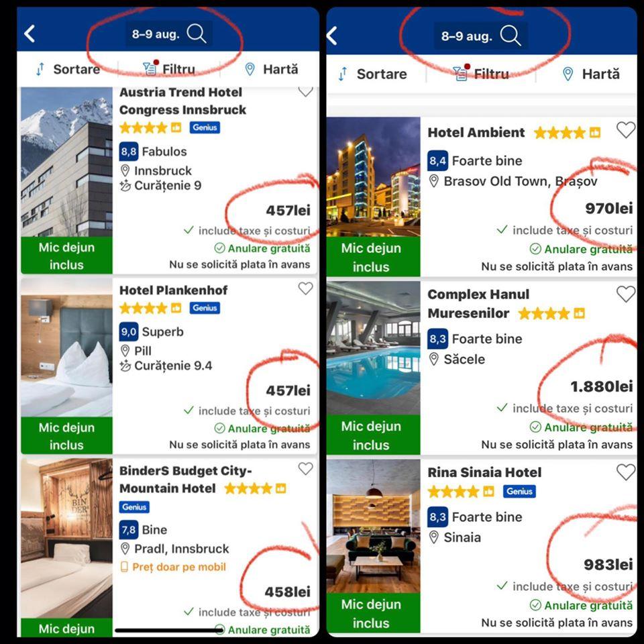Open Hartă map view on left

point(272,69)
